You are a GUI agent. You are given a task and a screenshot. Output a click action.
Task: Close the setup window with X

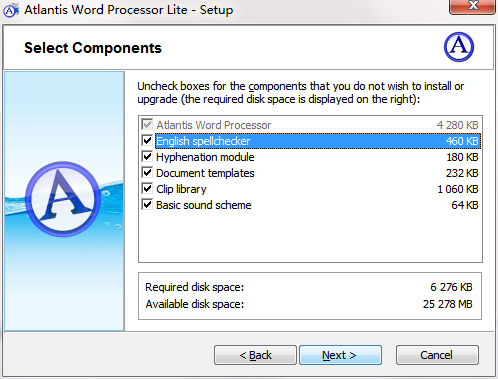click(472, 6)
